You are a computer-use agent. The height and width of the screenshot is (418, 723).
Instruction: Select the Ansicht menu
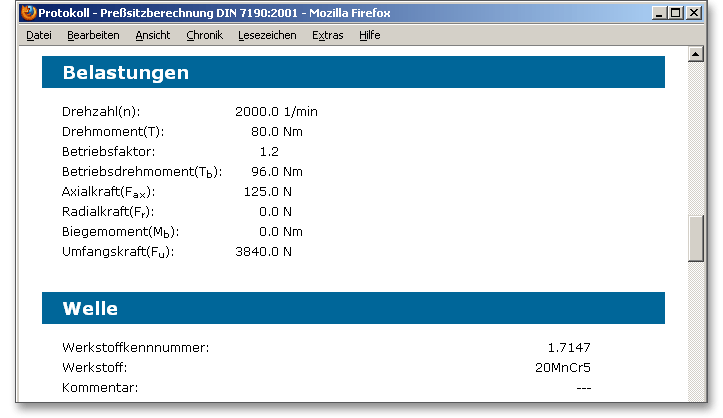point(152,35)
